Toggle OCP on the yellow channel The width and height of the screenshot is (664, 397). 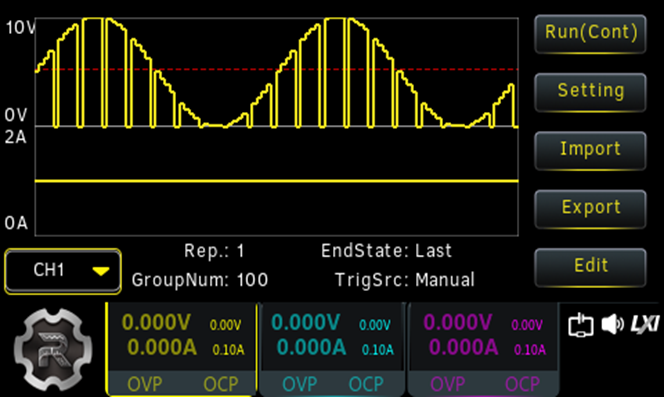click(x=221, y=384)
